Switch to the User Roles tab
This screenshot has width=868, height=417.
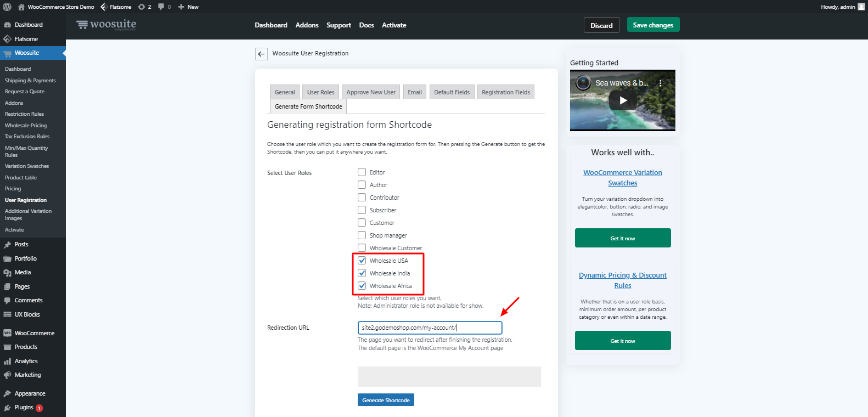point(320,92)
